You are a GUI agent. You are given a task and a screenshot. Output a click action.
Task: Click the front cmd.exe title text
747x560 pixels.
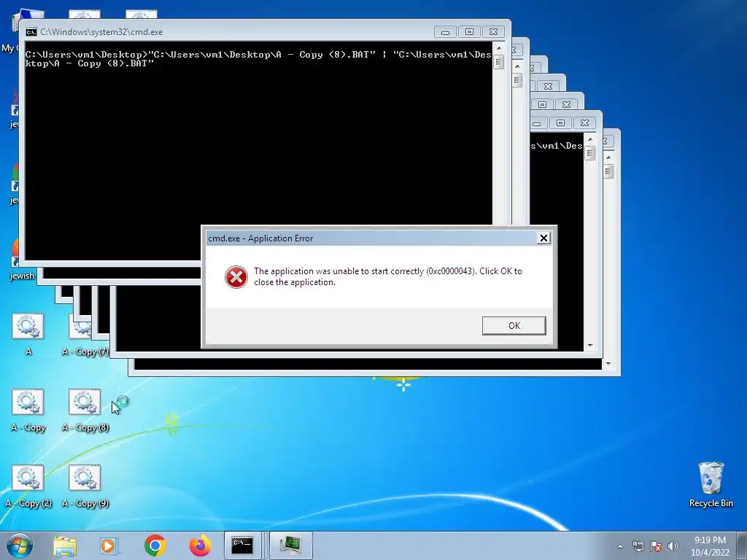(x=101, y=32)
